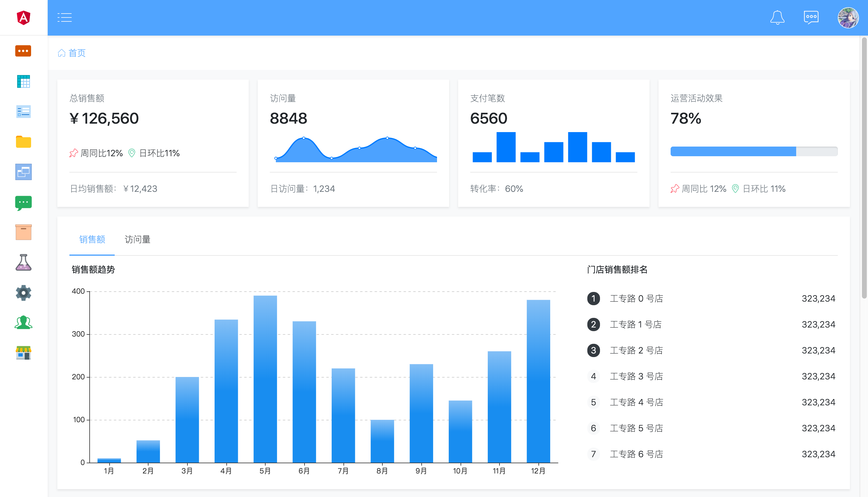Open the archive box sidebar icon
The width and height of the screenshot is (868, 497).
pos(23,232)
